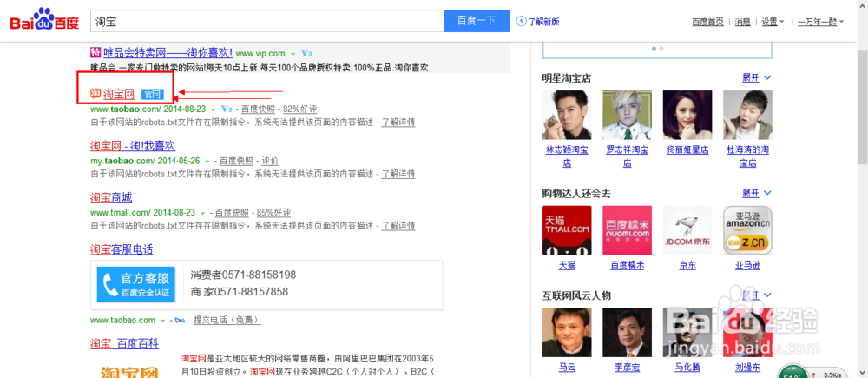The width and height of the screenshot is (868, 378).
Task: Open the 淘宝商城 result link
Action: 111,198
